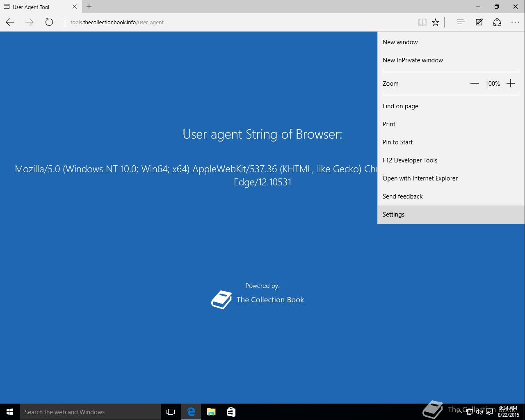Open File Explorer from taskbar

(211, 412)
